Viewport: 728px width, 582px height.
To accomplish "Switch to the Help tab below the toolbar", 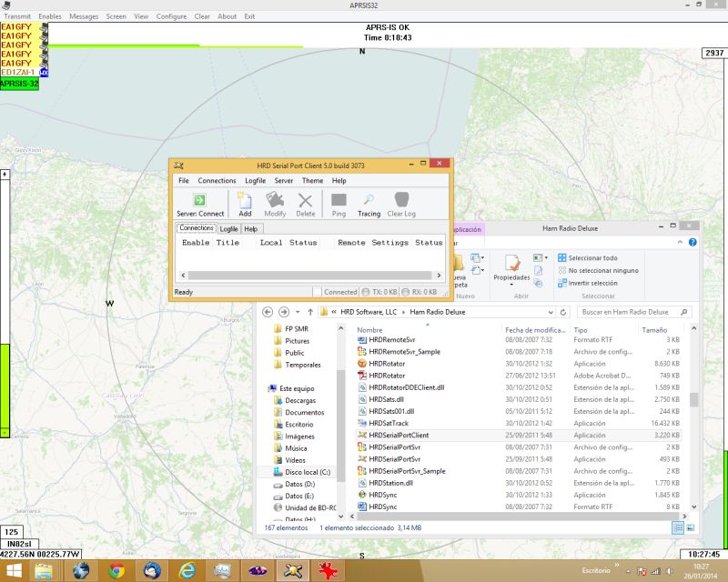I will [251, 229].
